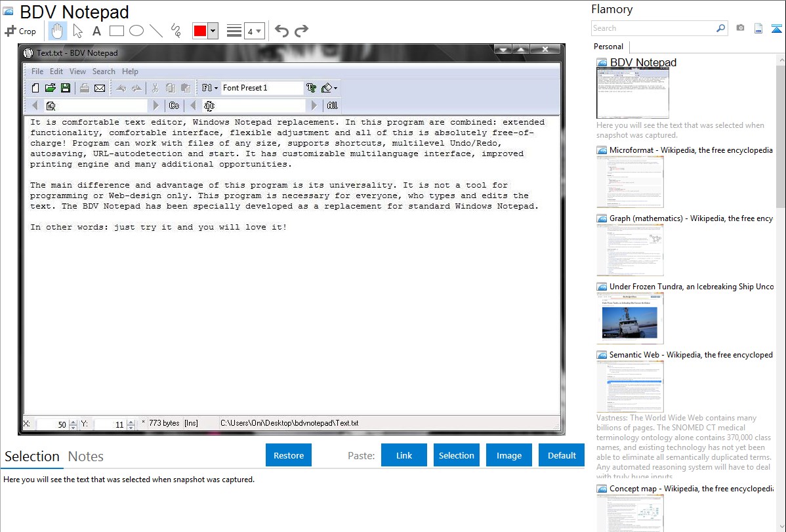Image resolution: width=786 pixels, height=532 pixels.
Task: Open the Edit menu in BDV Notepad
Action: (x=56, y=72)
